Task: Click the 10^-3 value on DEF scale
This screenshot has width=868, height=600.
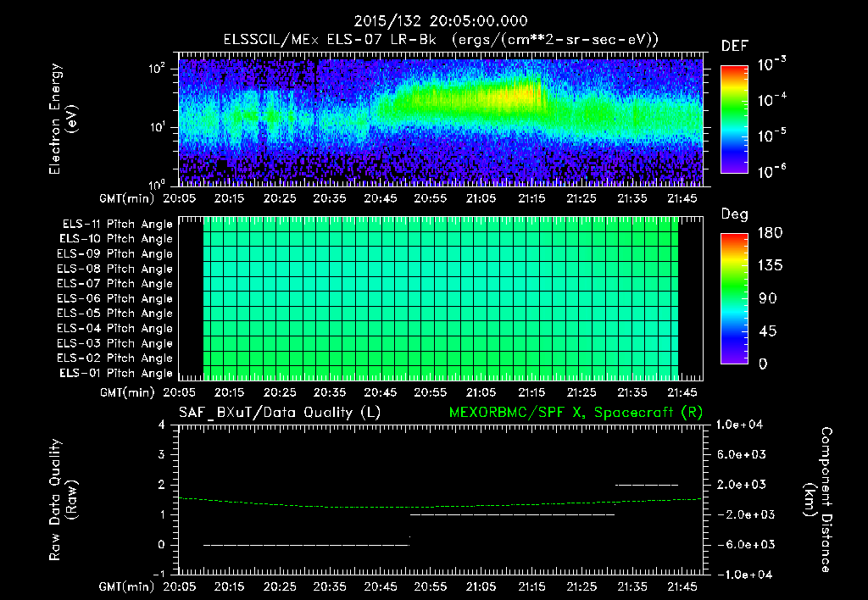Action: tap(772, 64)
